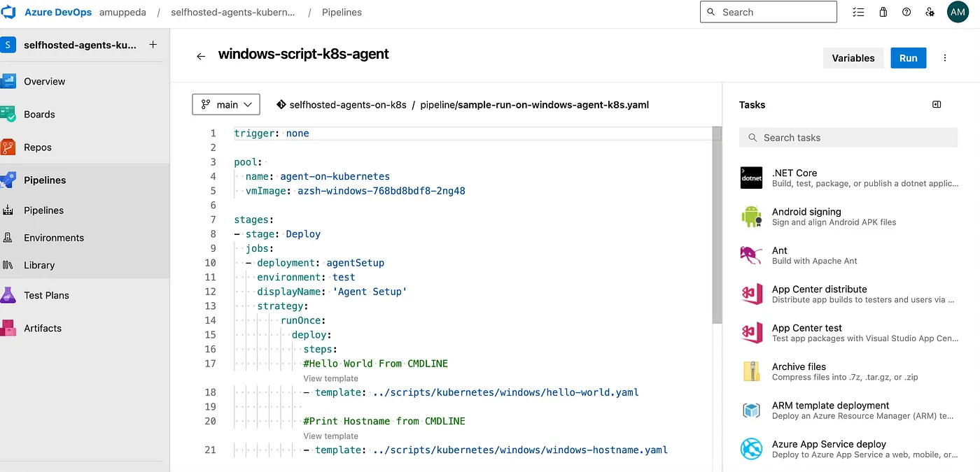
Task: Click the Search tasks input field
Action: (x=848, y=138)
